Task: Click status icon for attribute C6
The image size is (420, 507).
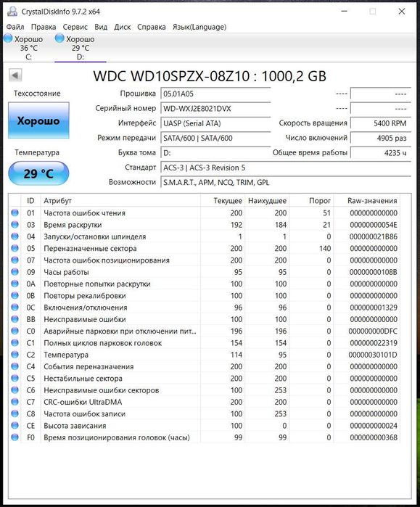Action: click(15, 389)
